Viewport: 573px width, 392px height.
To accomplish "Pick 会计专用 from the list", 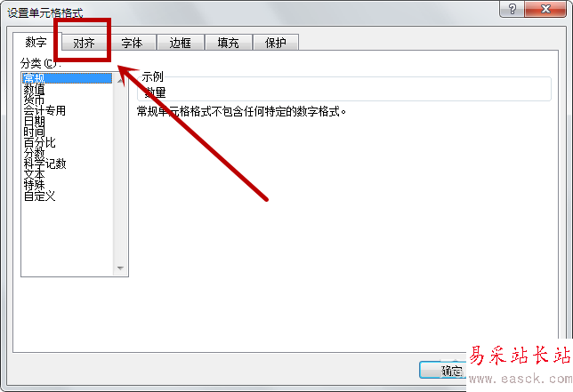I will tap(44, 110).
